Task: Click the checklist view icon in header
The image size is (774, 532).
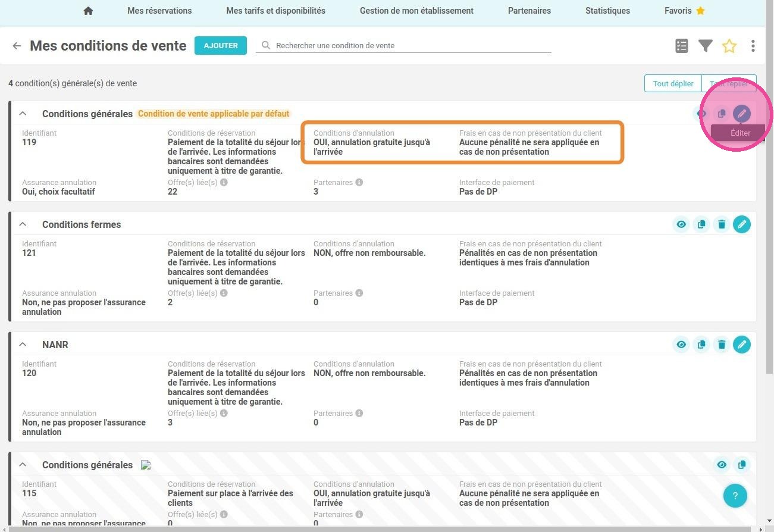Action: coord(682,46)
